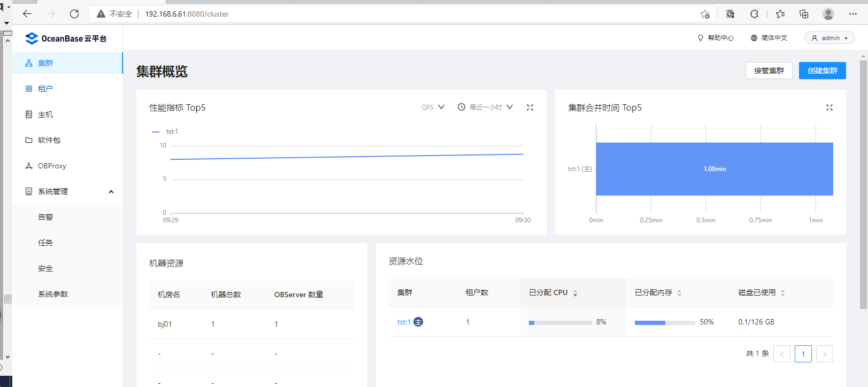Click the 共 1 条 total count text
This screenshot has width=868, height=387.
(x=757, y=353)
